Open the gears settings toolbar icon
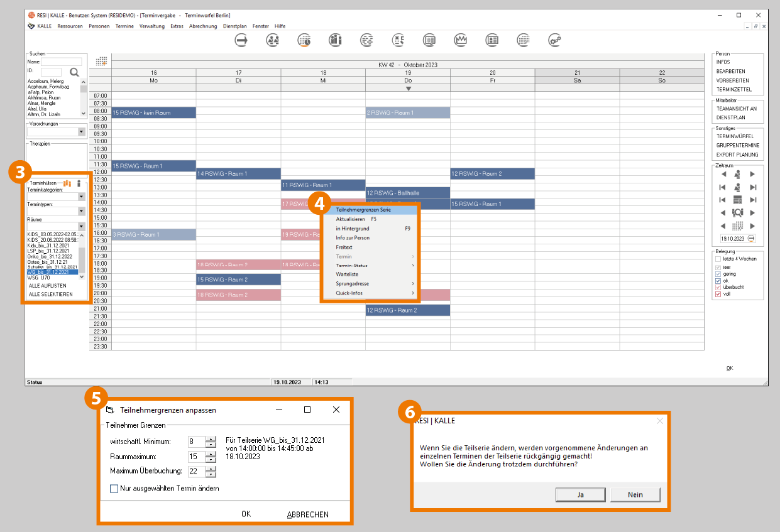This screenshot has width=780, height=532. pyautogui.click(x=554, y=40)
